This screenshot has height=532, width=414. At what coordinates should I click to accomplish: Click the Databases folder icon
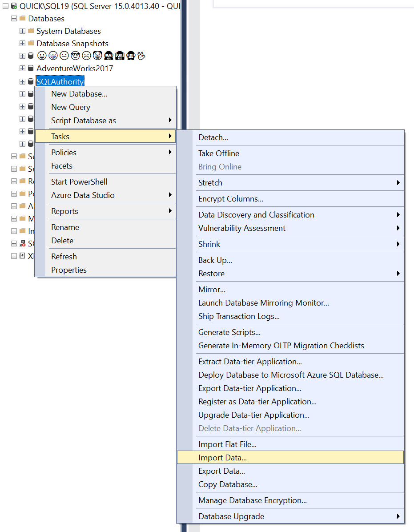pos(22,18)
